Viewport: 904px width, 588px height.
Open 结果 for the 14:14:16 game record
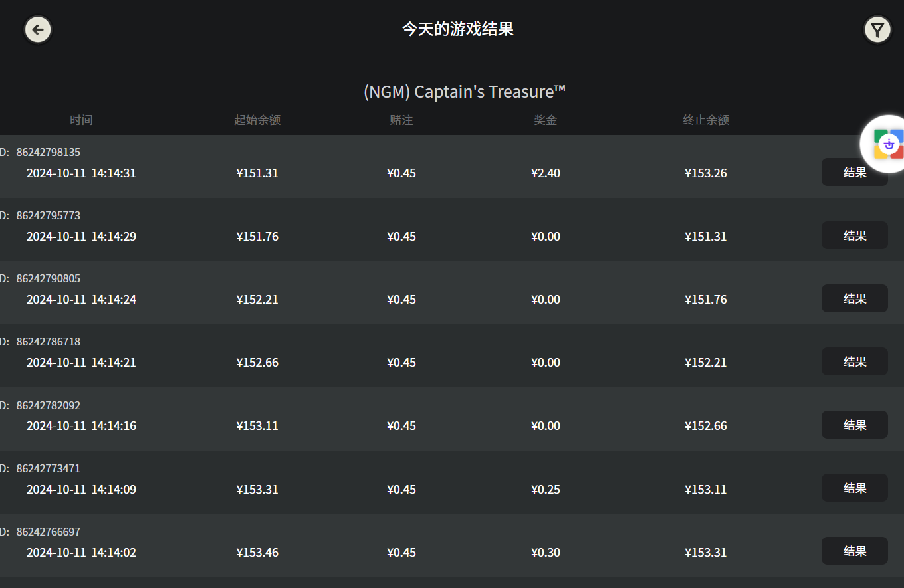[854, 425]
